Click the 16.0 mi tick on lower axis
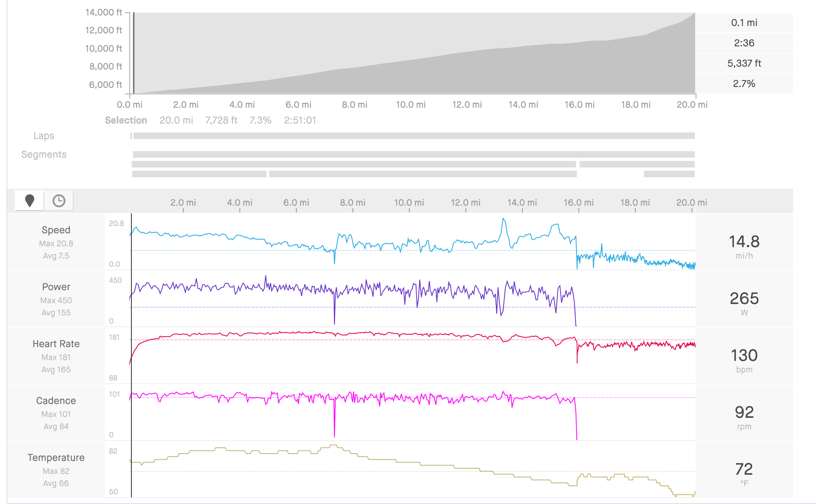 pos(578,202)
